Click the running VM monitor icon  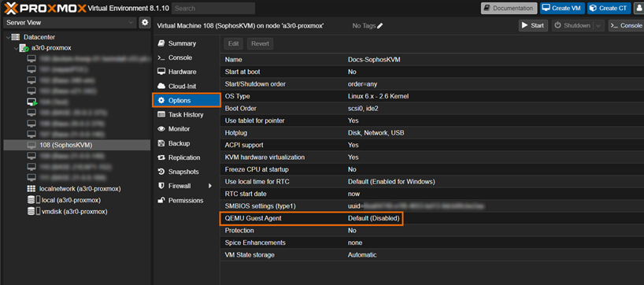tap(32, 102)
